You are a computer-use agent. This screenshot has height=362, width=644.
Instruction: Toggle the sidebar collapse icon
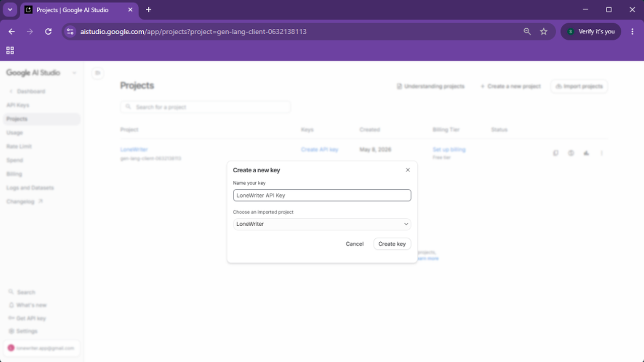pyautogui.click(x=98, y=73)
